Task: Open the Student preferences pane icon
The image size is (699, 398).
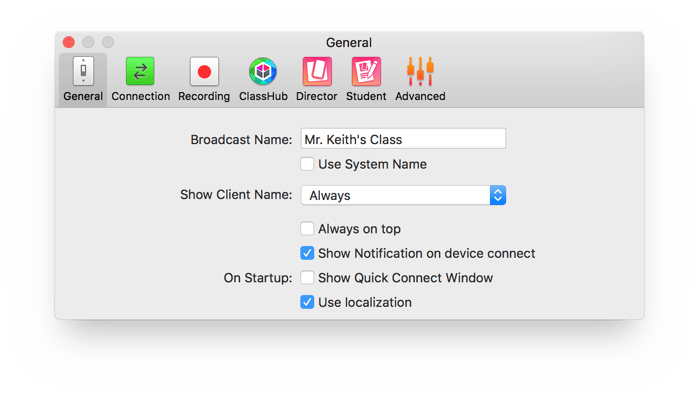Action: pos(366,71)
